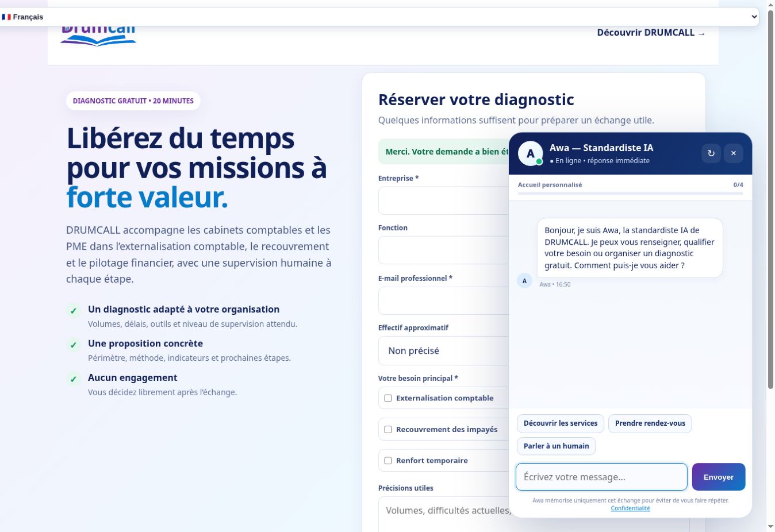Click into the Entreprise field

[443, 201]
